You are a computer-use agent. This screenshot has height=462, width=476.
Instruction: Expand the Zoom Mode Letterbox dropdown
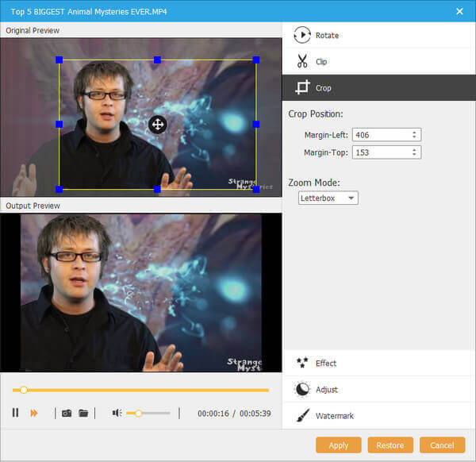click(328, 198)
